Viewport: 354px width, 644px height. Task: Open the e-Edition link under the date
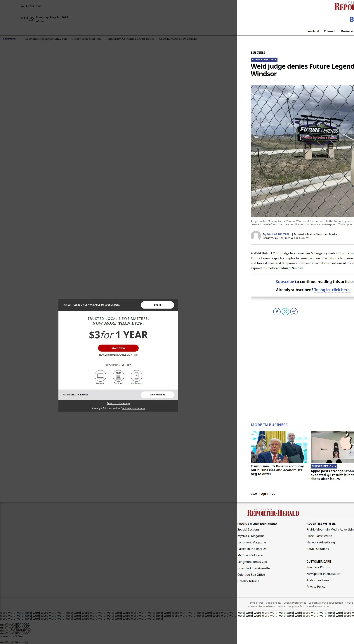[41, 22]
